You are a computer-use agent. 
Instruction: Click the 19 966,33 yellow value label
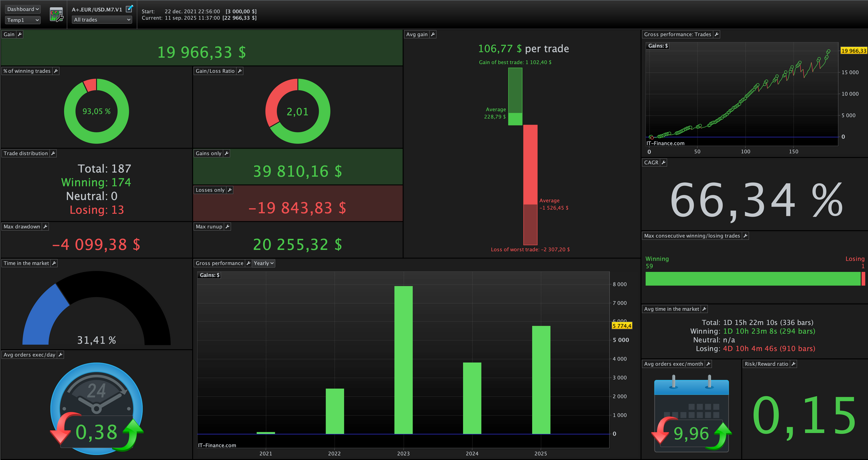pyautogui.click(x=853, y=51)
